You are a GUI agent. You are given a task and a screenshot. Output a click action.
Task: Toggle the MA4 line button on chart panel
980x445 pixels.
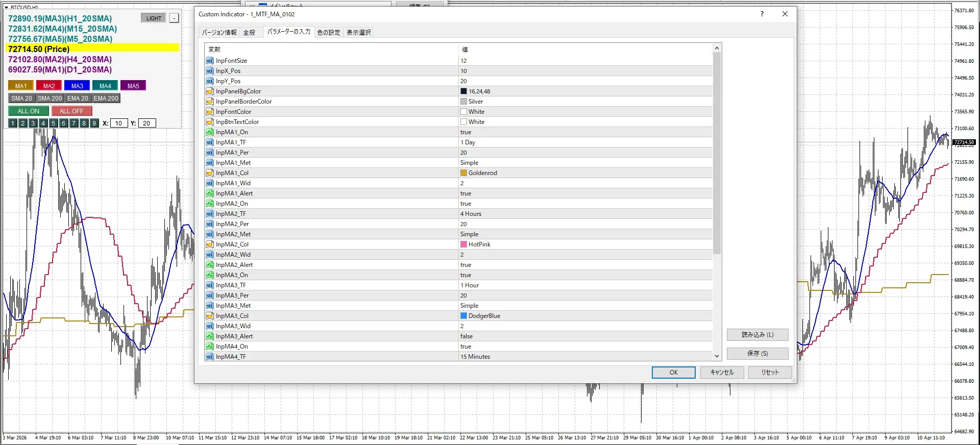click(105, 86)
